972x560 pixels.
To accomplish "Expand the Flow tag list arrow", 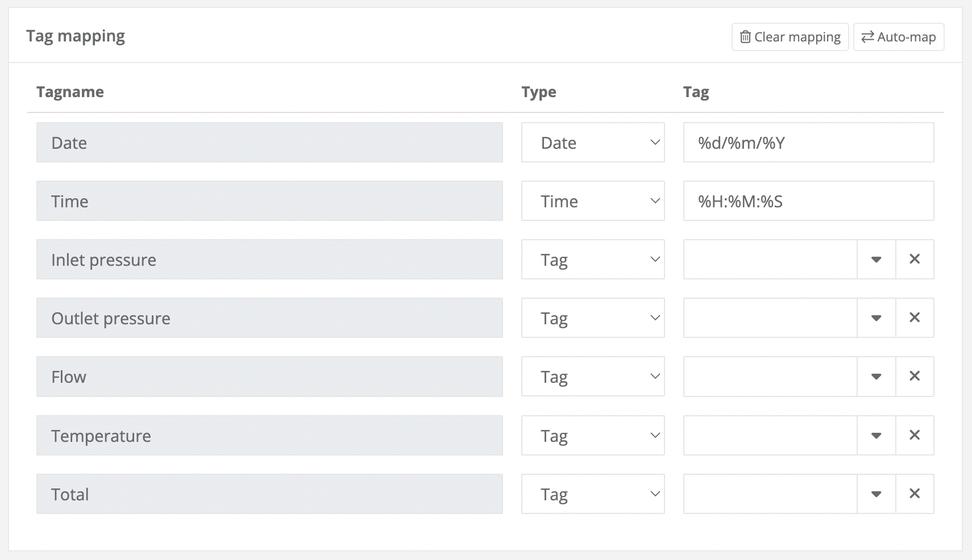I will tap(877, 376).
